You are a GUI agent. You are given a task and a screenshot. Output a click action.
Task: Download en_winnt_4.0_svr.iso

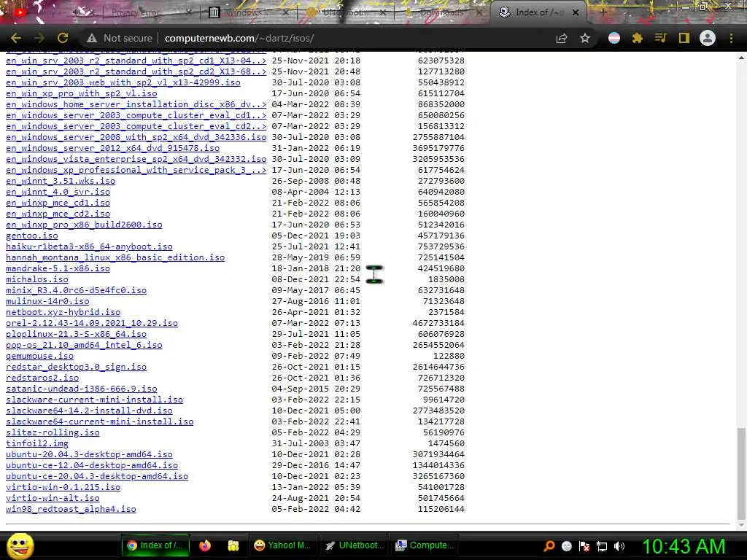tap(58, 192)
